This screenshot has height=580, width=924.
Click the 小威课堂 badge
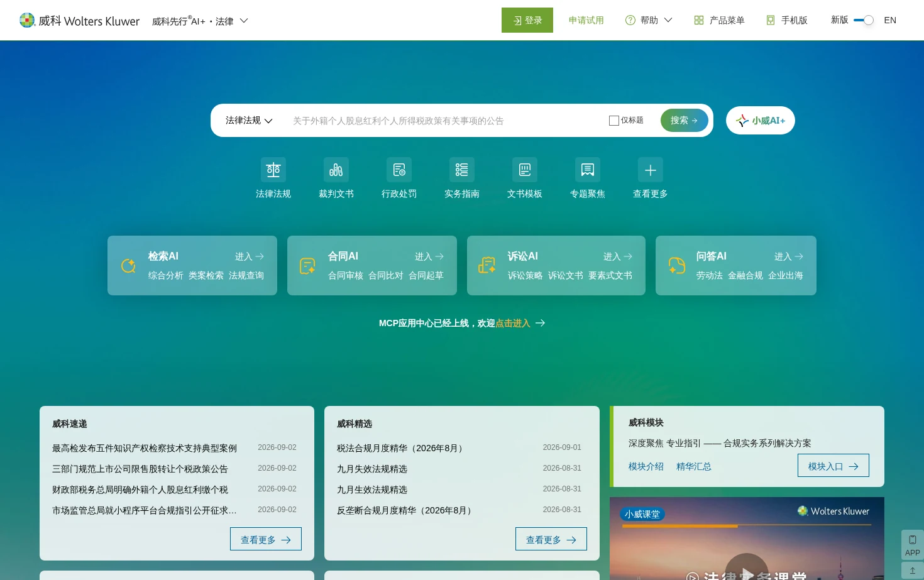642,514
